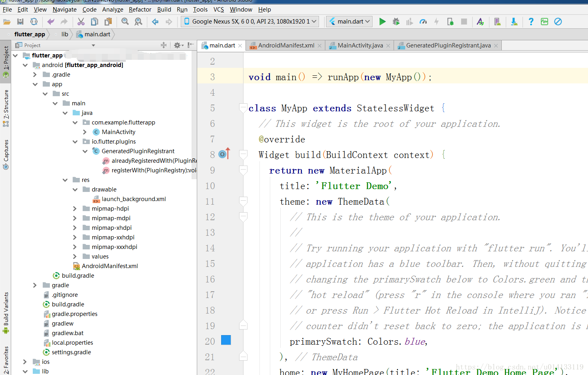Open the SDK Manager download icon
The width and height of the screenshot is (588, 375).
[514, 22]
